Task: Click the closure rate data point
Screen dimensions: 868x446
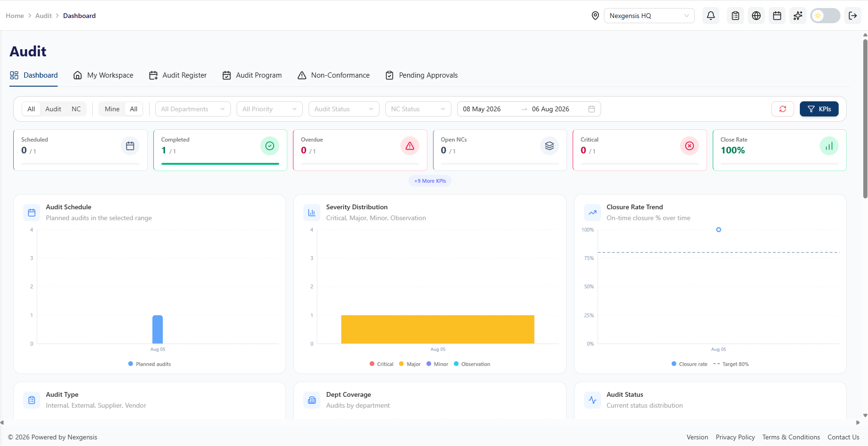Action: point(718,230)
